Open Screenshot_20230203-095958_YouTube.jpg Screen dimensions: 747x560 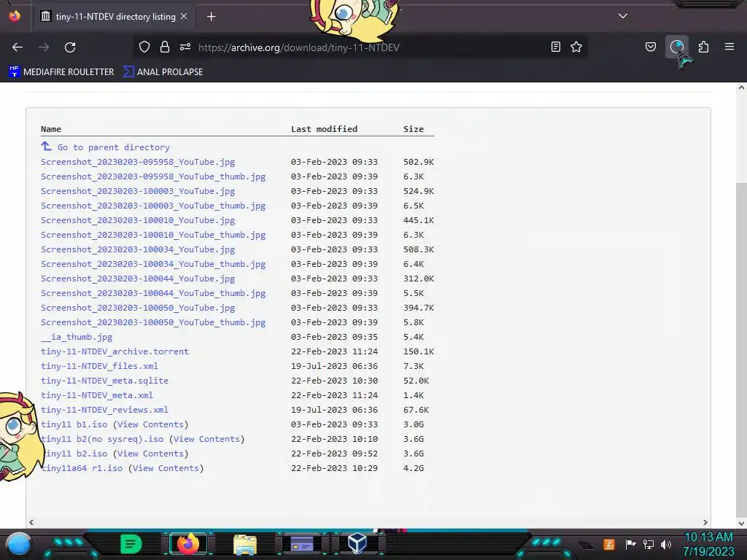(x=138, y=162)
